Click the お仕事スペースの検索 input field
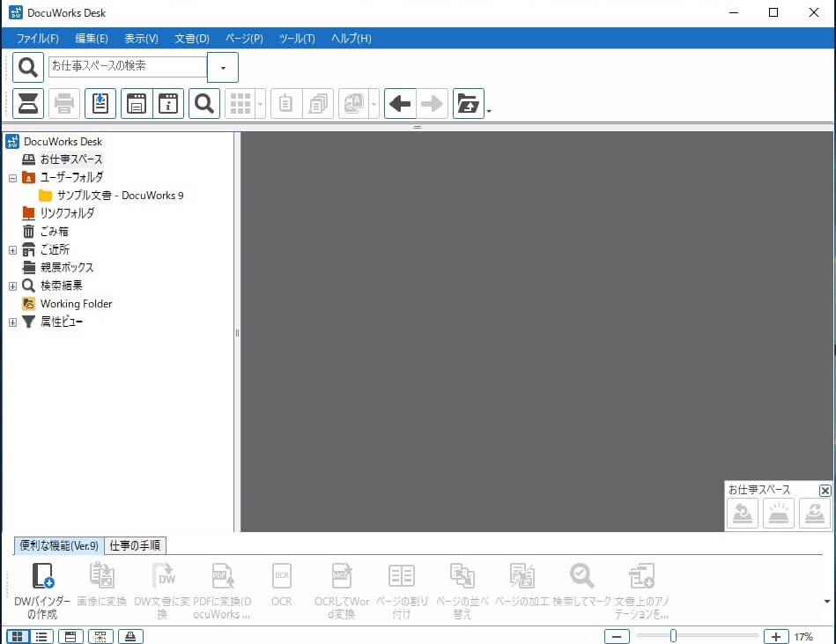This screenshot has width=836, height=644. [x=127, y=66]
